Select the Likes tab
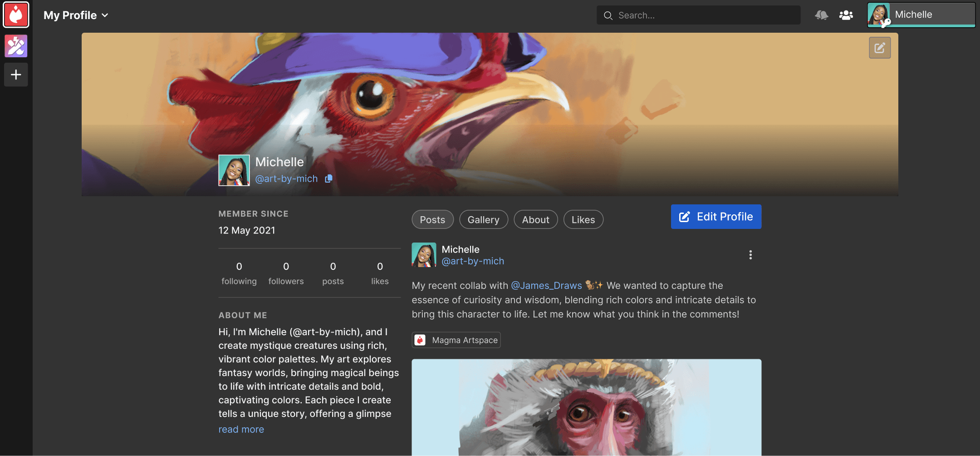The image size is (980, 456). (x=583, y=220)
